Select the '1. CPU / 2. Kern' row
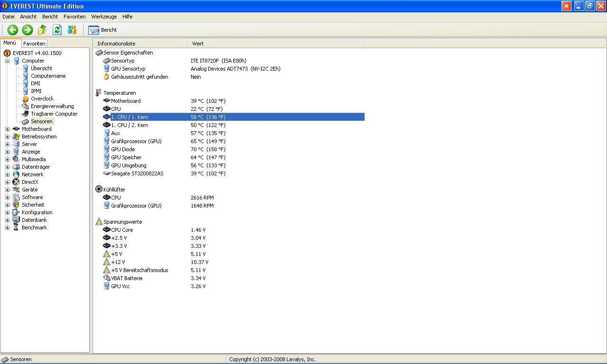 229,125
